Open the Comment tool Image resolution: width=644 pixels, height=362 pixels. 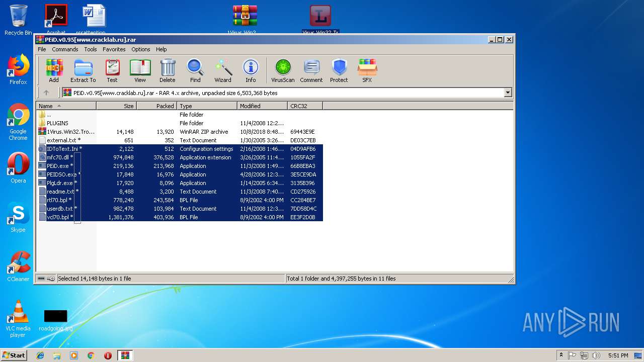pos(311,70)
